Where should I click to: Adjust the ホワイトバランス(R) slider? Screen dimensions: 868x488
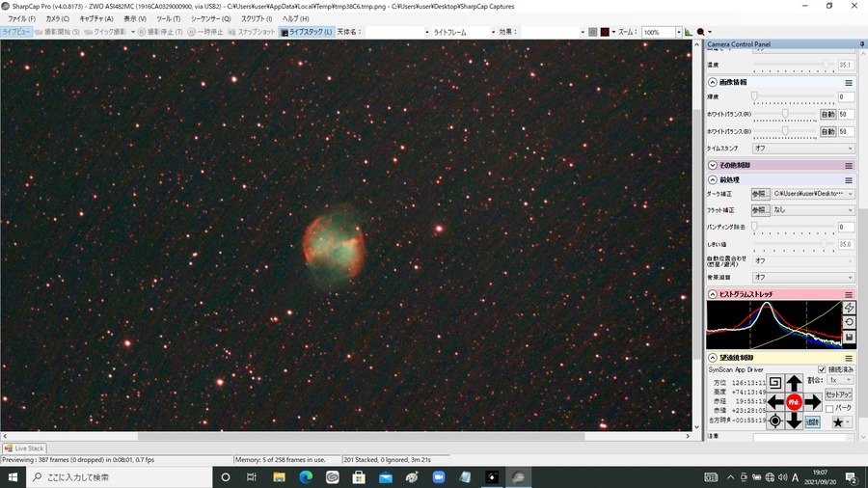click(x=784, y=115)
